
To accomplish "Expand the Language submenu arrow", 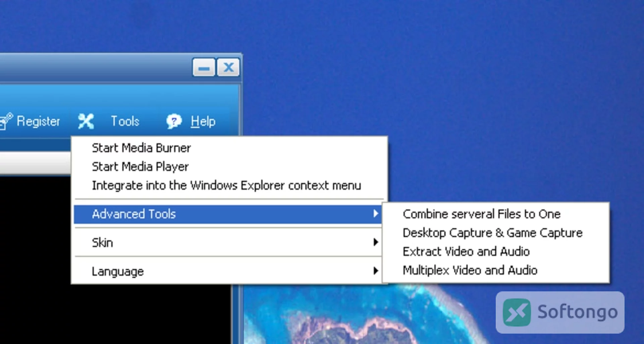I will click(376, 271).
